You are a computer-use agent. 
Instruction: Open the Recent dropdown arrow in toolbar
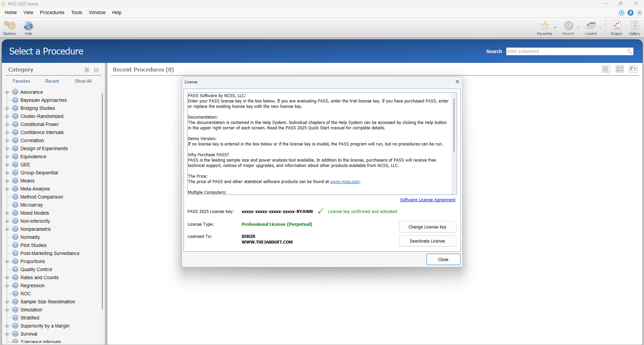click(578, 28)
